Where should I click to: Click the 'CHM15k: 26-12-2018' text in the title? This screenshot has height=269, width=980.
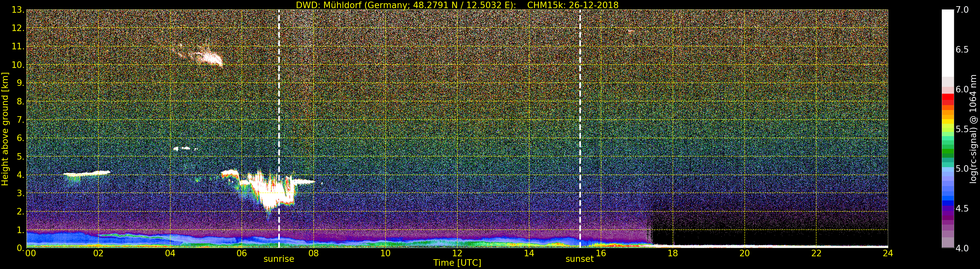tap(573, 5)
